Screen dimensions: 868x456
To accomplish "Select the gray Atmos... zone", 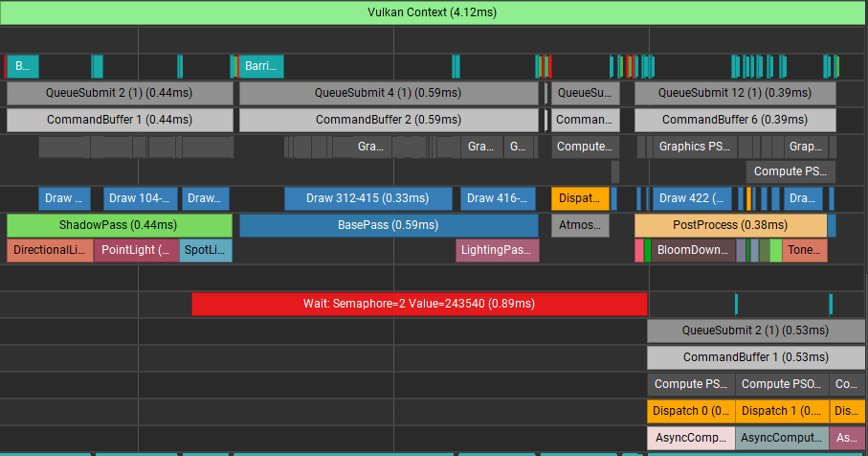I will click(580, 225).
